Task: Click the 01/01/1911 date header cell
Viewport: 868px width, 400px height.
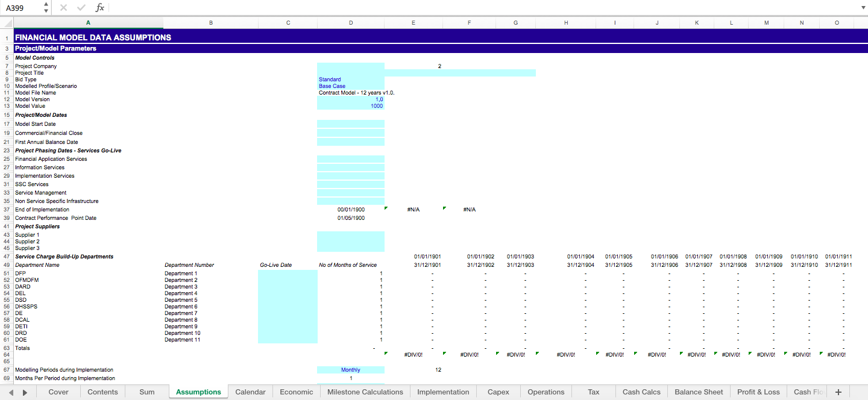Action: [x=838, y=257]
